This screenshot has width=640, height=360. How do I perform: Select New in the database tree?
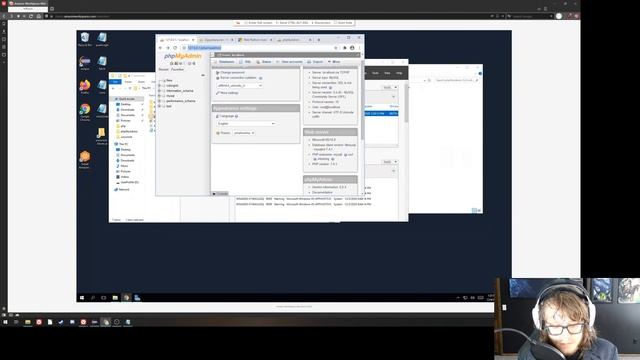tap(169, 80)
